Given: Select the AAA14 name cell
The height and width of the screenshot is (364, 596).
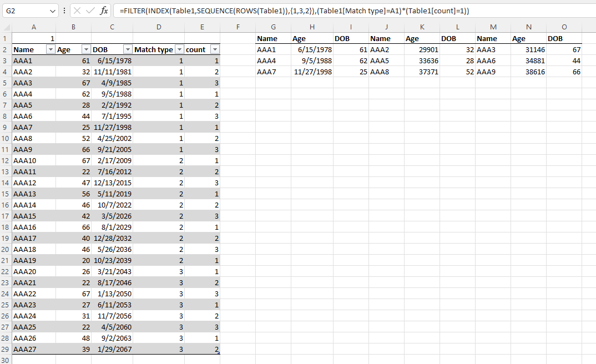Looking at the screenshot, I should [x=34, y=205].
